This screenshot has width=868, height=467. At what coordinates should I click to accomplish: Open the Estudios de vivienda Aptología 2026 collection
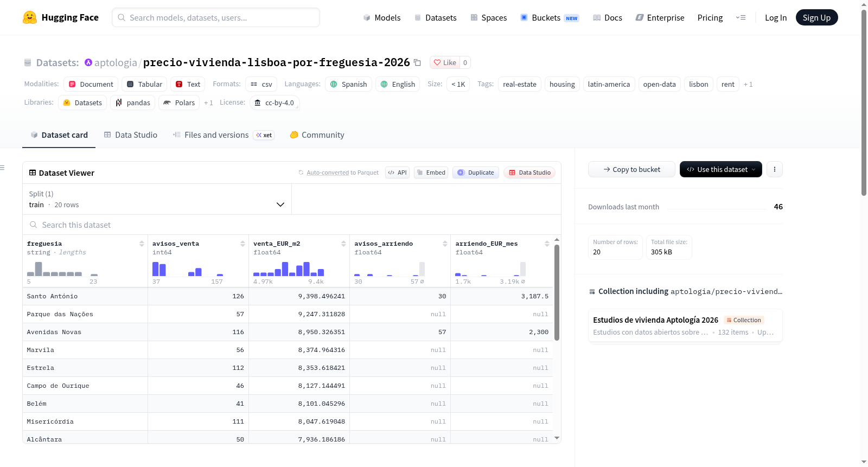[x=685, y=325]
